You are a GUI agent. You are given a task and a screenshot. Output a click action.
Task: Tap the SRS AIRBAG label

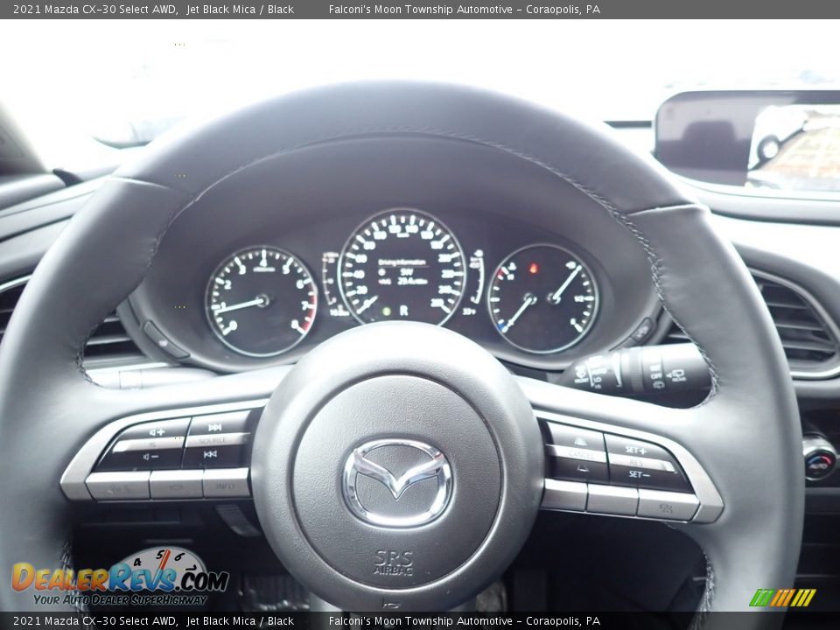(394, 563)
